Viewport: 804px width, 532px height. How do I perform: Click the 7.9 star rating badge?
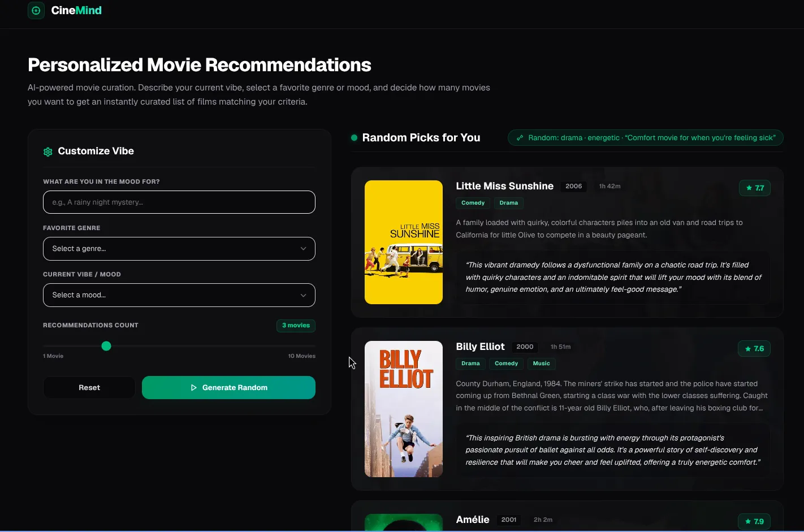coord(754,522)
